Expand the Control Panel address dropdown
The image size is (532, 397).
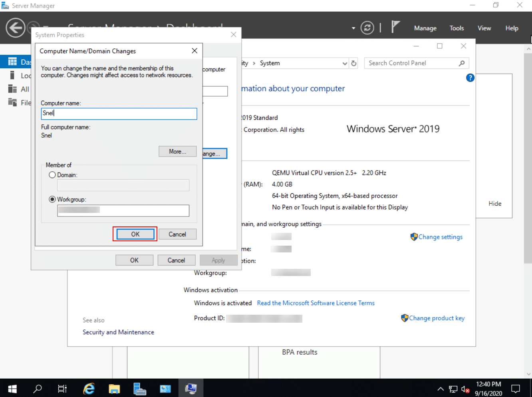click(345, 63)
